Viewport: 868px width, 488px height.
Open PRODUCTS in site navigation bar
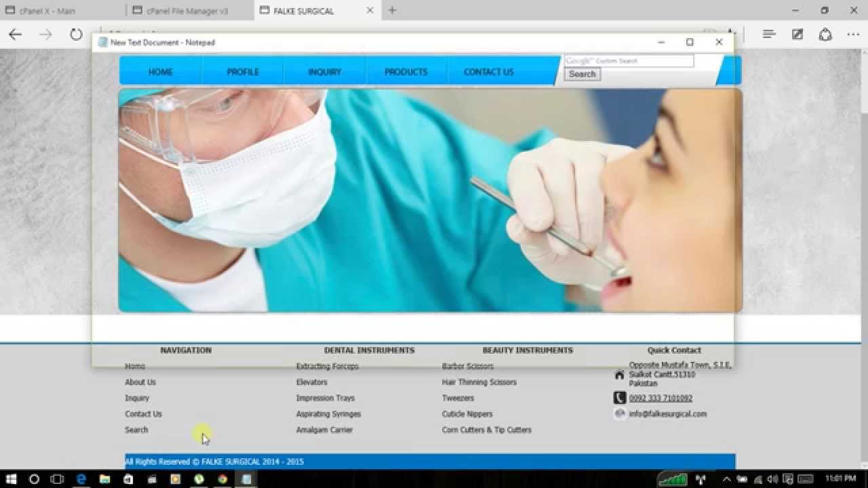click(406, 72)
